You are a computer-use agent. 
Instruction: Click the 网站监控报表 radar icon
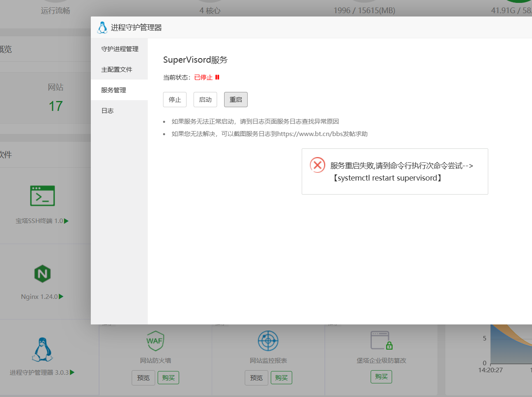click(268, 341)
